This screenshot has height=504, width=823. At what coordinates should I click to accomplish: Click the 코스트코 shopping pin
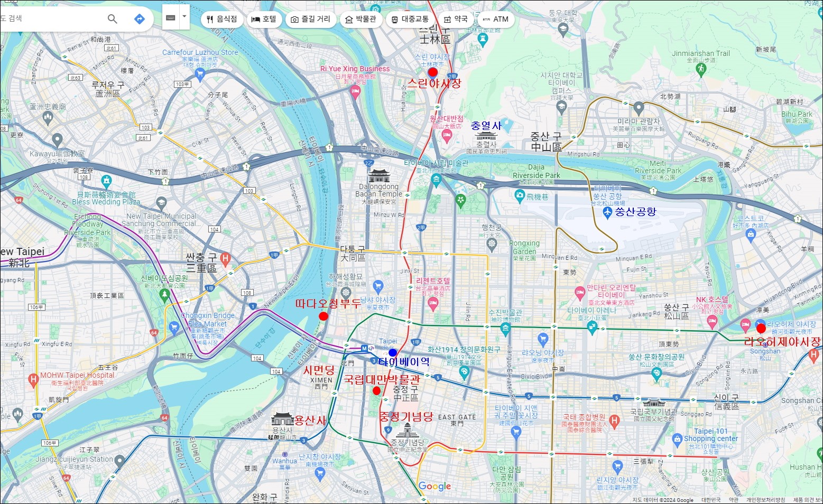(751, 235)
